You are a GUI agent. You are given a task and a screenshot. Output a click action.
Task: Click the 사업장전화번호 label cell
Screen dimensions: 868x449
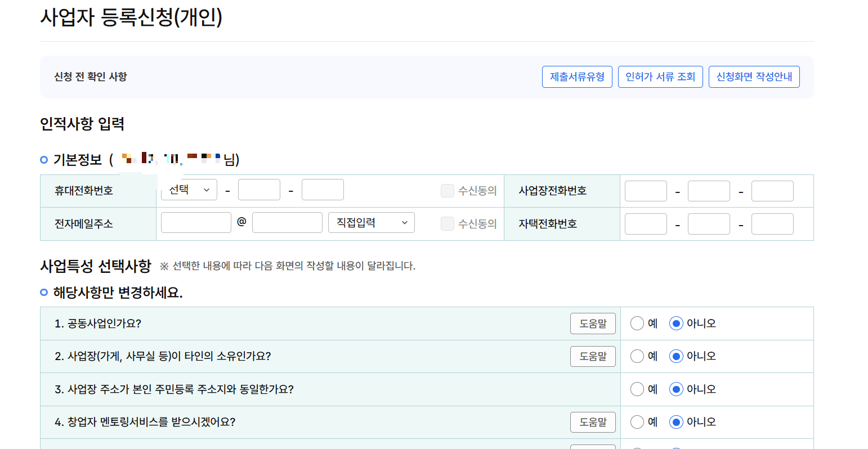coord(562,191)
